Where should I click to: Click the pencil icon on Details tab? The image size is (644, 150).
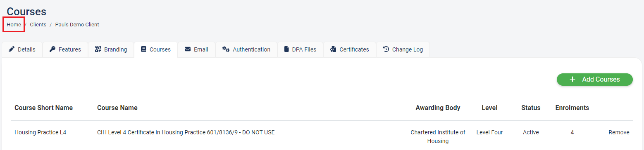(x=12, y=49)
